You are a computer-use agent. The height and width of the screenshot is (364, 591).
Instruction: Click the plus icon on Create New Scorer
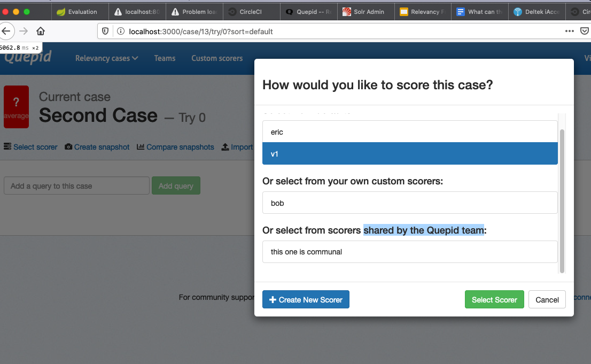point(273,299)
